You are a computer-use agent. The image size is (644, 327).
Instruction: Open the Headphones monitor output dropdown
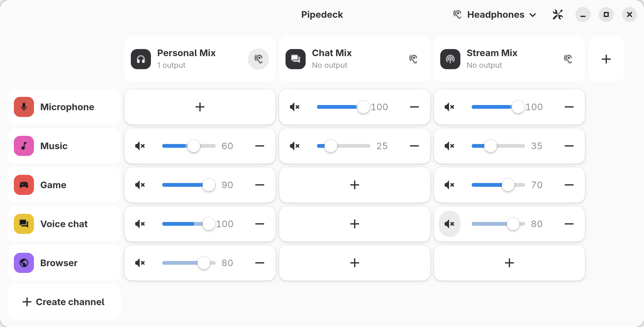point(495,14)
